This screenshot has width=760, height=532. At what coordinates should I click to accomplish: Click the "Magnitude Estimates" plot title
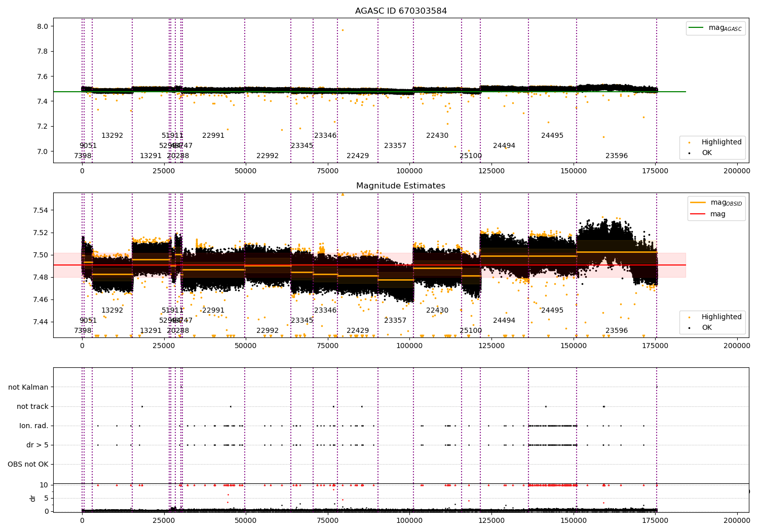tap(401, 186)
